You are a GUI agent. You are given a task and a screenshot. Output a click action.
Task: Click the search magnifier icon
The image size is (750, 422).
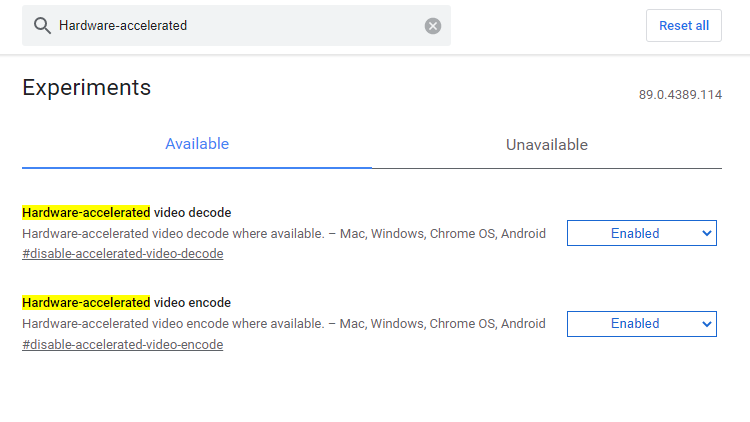coord(42,26)
